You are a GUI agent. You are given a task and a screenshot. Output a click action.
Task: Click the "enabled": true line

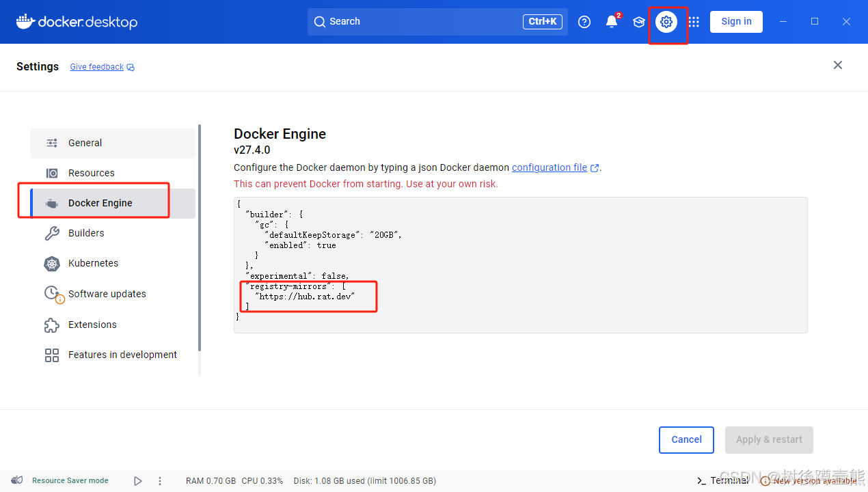(301, 245)
